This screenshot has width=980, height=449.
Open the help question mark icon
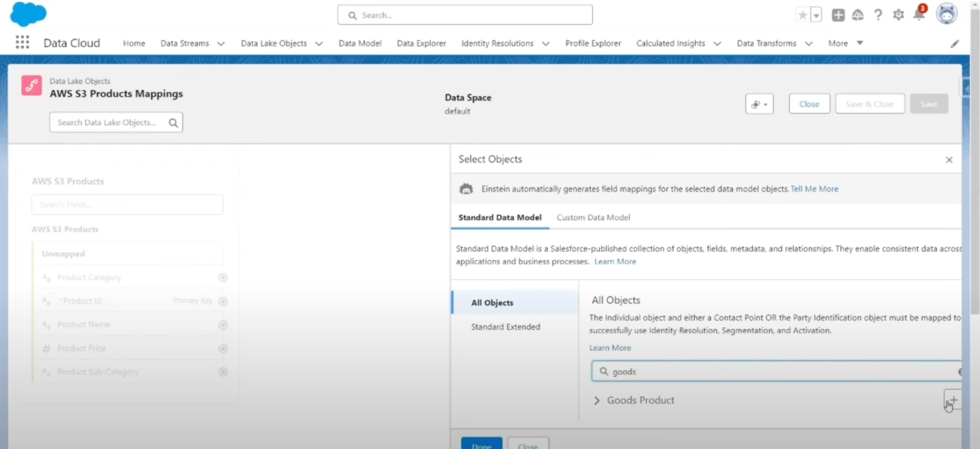(x=878, y=15)
